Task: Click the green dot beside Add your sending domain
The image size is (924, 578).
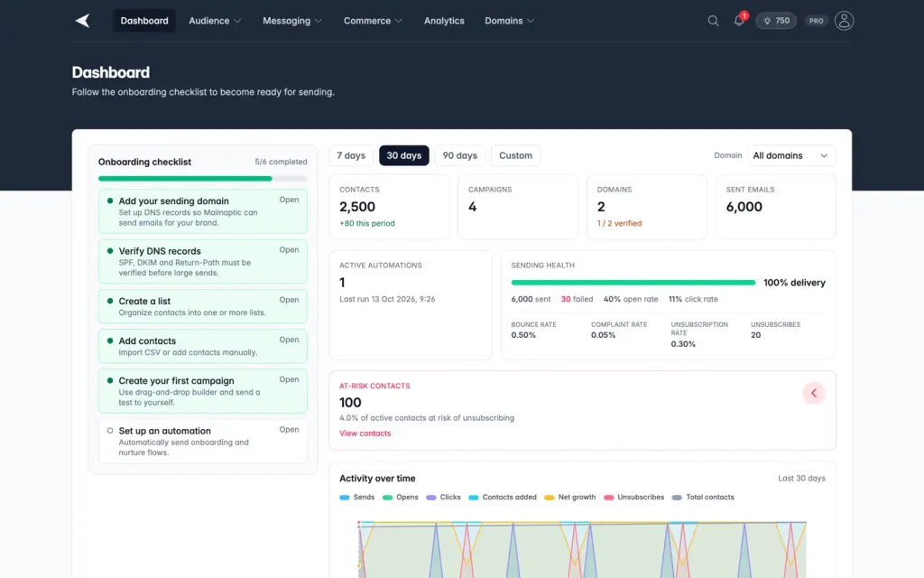Action: point(109,200)
